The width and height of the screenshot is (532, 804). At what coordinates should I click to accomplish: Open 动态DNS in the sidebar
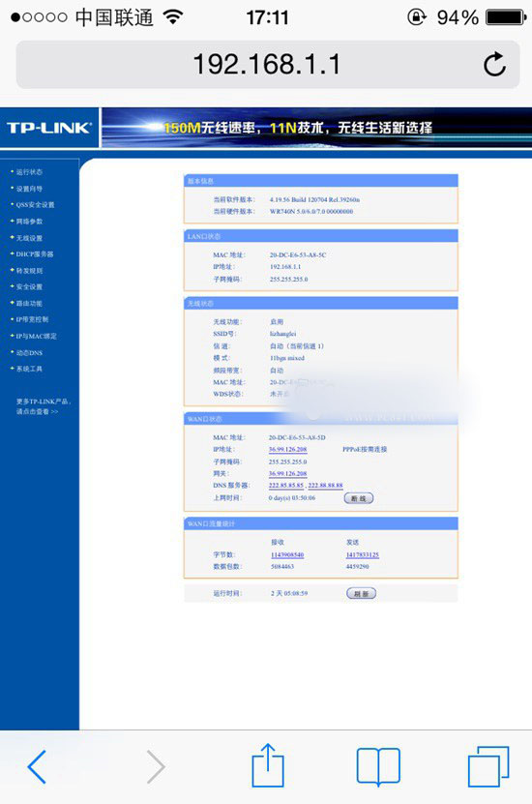(29, 352)
